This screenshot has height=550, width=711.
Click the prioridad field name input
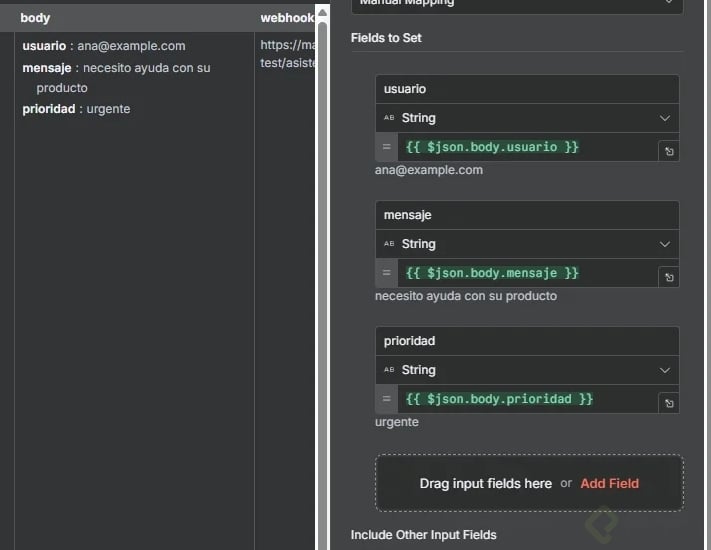[x=527, y=341]
